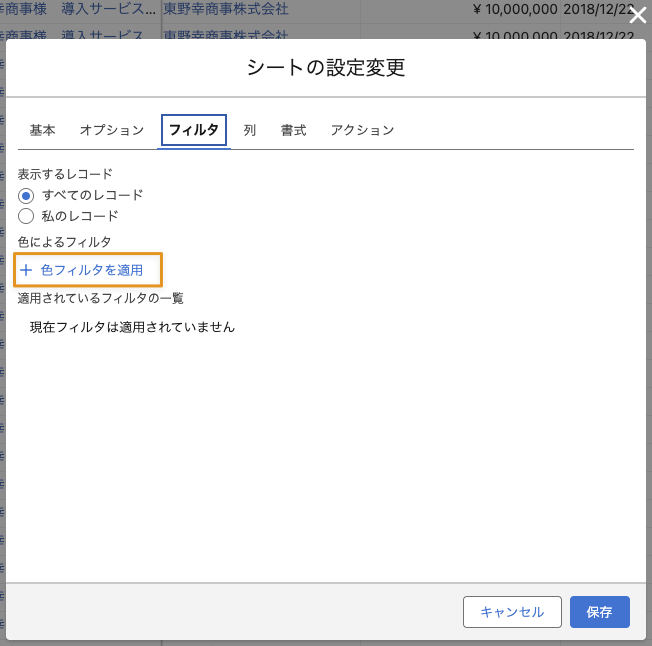Select the すべてのレコード radio button

point(26,195)
